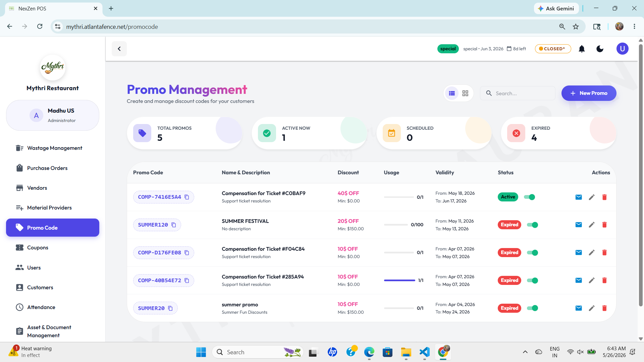Viewport: 644px width, 362px height.
Task: Email the SUMMER20 promo
Action: pyautogui.click(x=579, y=308)
